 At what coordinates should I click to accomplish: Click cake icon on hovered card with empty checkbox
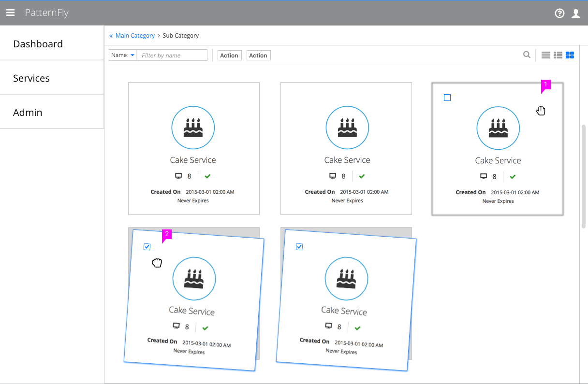[498, 128]
